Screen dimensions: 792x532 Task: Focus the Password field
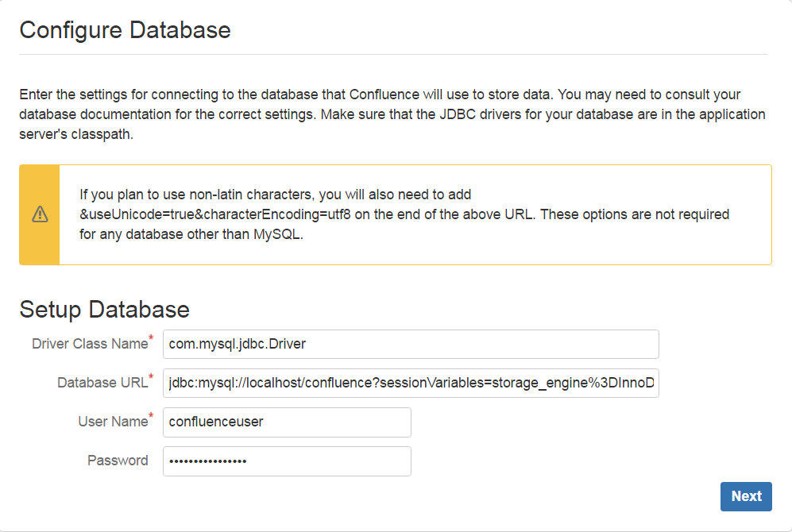pos(286,461)
